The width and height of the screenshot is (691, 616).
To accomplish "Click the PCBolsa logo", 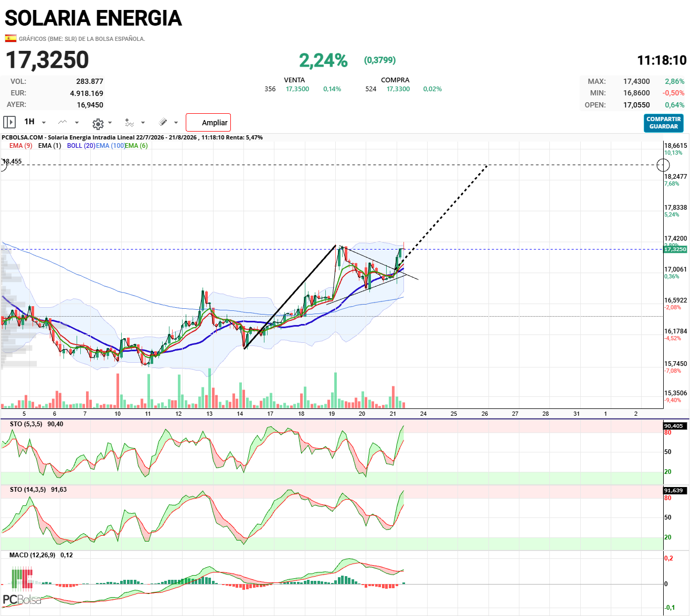I will click(x=22, y=586).
